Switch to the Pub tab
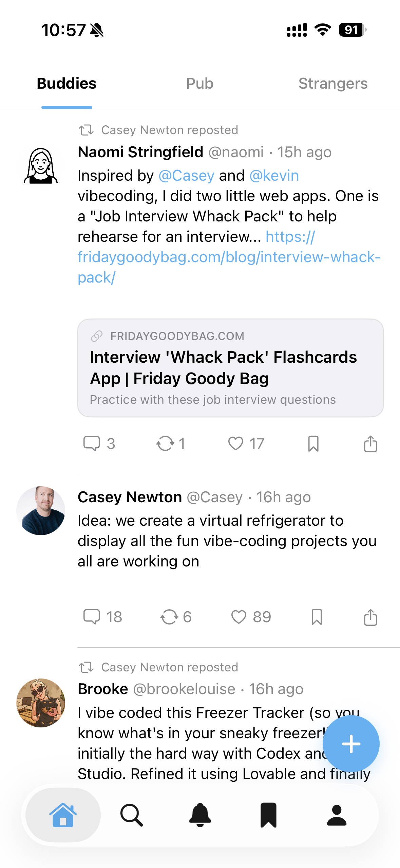400x868 pixels. [200, 84]
